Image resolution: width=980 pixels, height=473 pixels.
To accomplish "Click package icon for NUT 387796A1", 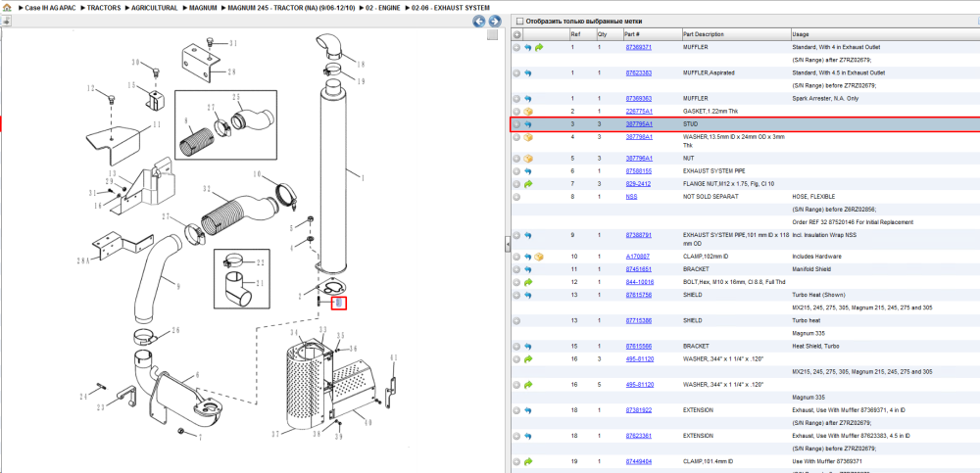I will (528, 159).
